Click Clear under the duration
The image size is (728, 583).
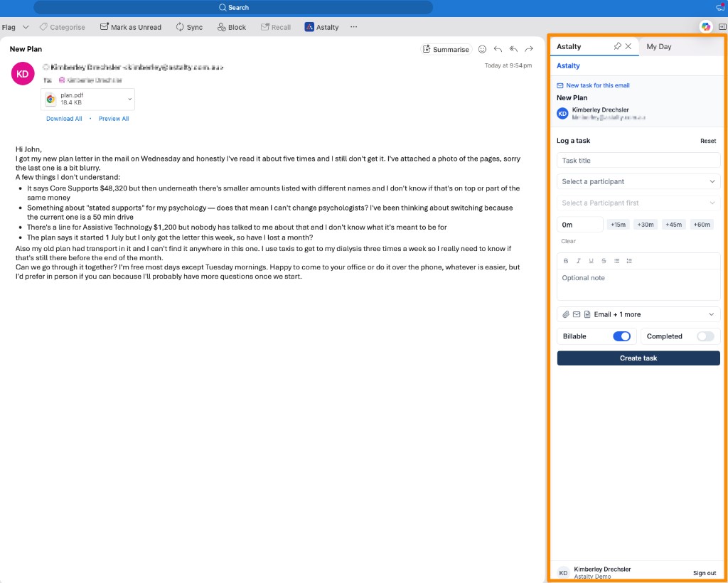click(x=568, y=241)
